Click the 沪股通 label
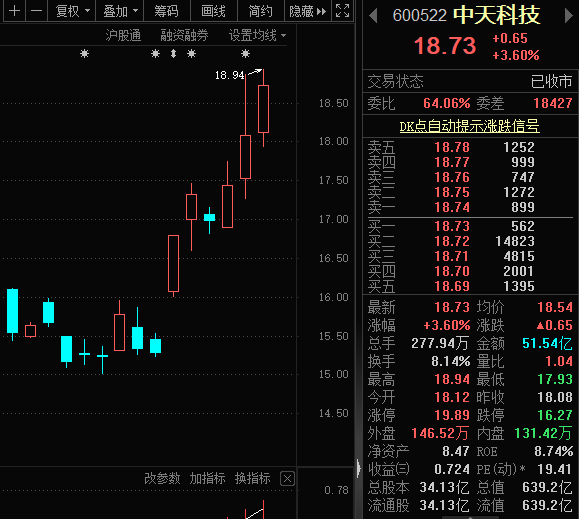Screen dimensions: 579x519 click(x=123, y=35)
